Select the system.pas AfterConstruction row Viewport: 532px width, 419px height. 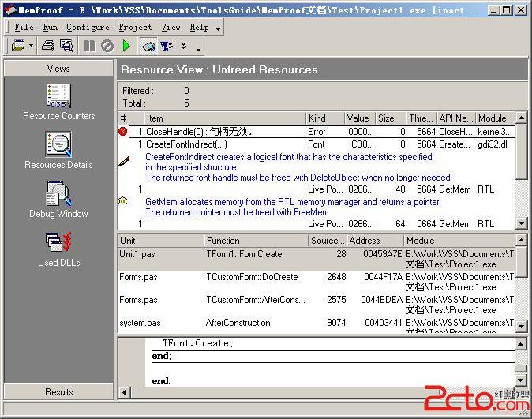point(317,325)
